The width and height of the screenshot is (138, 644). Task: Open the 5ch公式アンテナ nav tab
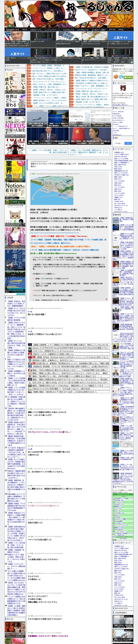(13, 30)
